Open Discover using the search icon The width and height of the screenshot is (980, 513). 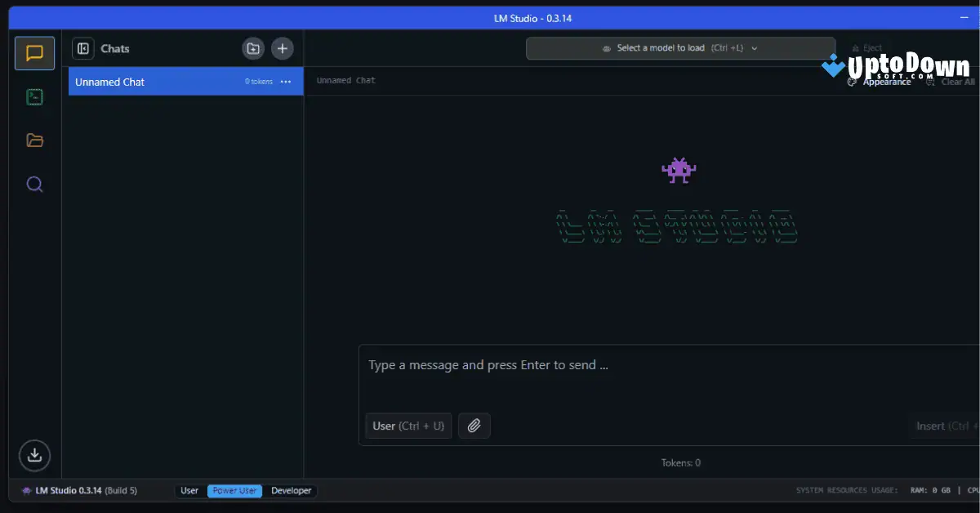(x=34, y=184)
